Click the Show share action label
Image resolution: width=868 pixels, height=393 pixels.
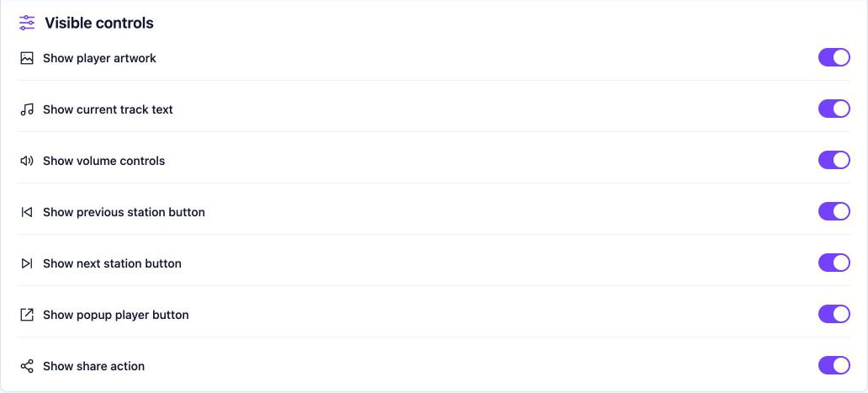(94, 366)
